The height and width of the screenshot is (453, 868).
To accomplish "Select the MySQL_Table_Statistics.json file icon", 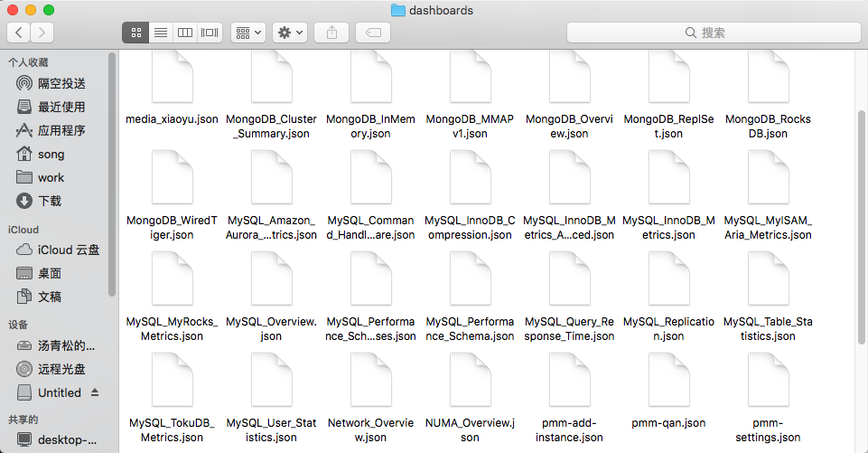I will tap(769, 278).
